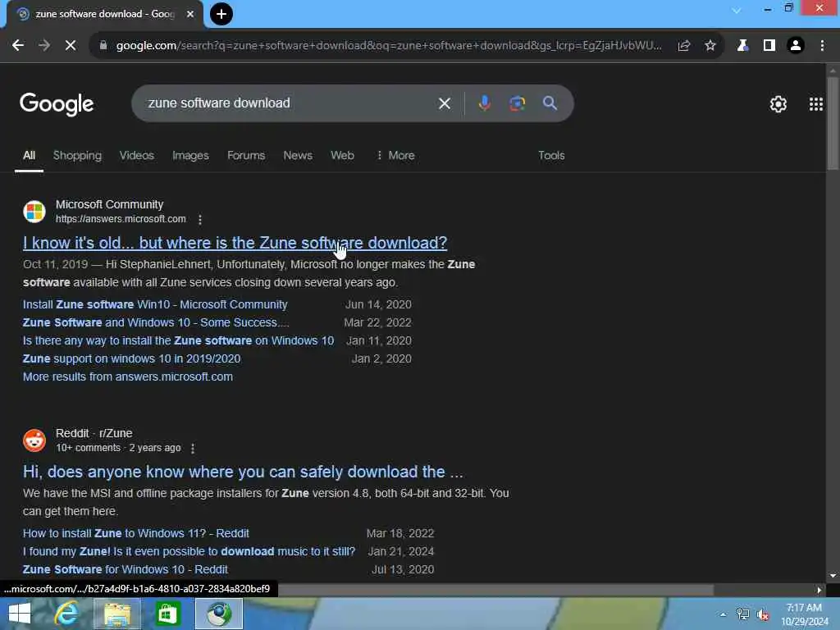Click the forward navigation arrow
Viewport: 840px width, 630px height.
coord(44,46)
